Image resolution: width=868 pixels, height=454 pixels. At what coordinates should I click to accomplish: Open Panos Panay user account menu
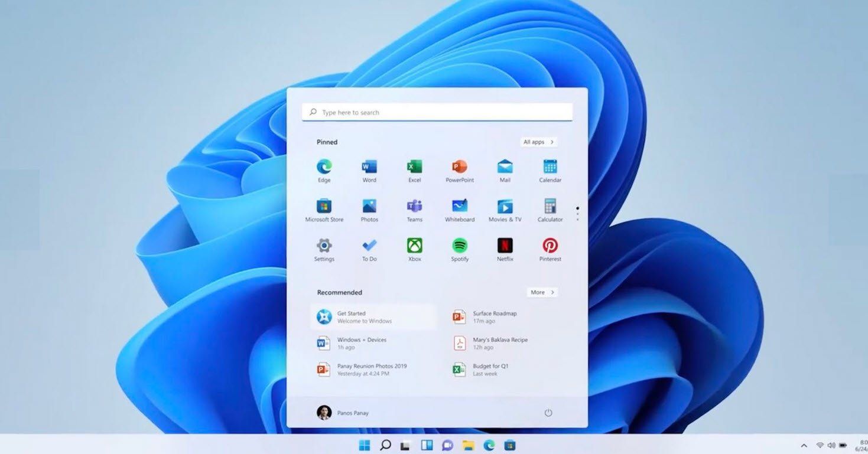click(343, 413)
